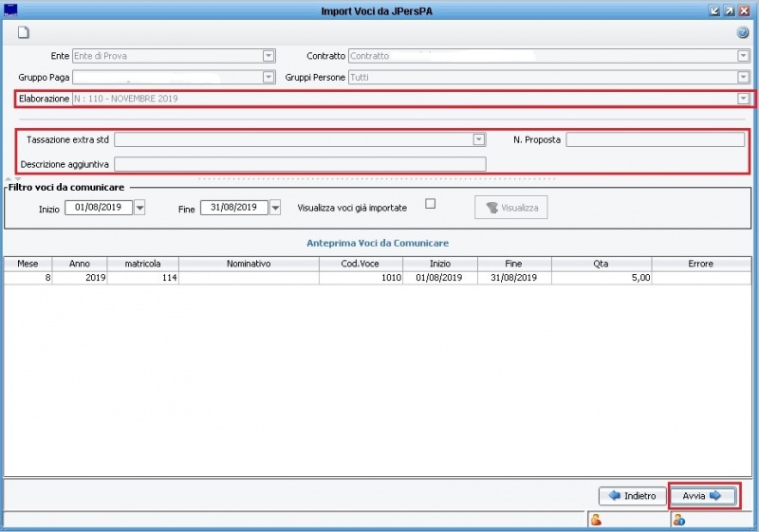The image size is (759, 532).
Task: Open the Fine date picker arrow
Action: 275,207
